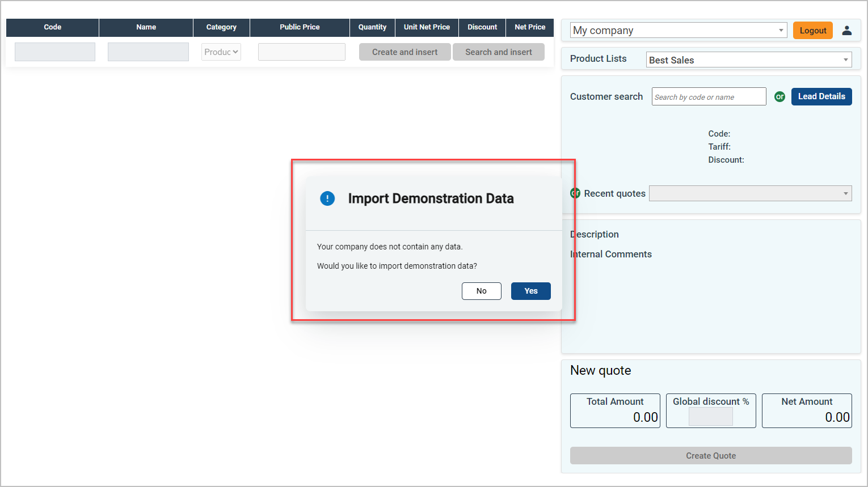Screen dimensions: 868x487
Task: Open Lead Details
Action: [x=821, y=96]
